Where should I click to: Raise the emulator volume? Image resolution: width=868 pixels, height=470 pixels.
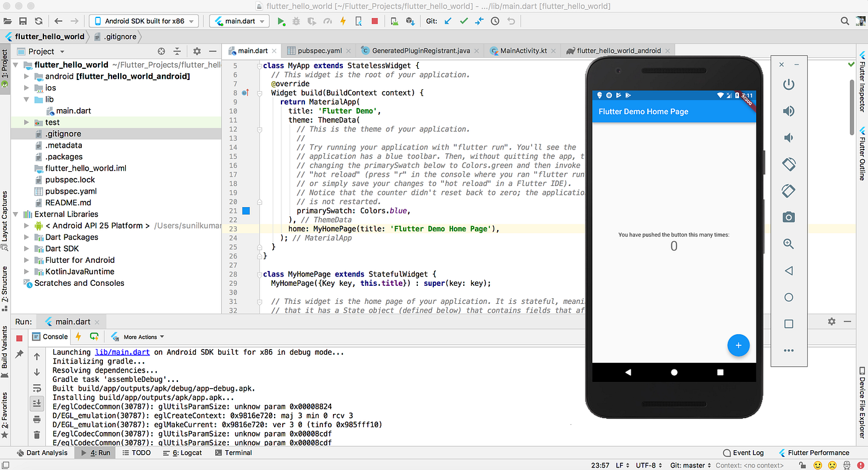(789, 111)
